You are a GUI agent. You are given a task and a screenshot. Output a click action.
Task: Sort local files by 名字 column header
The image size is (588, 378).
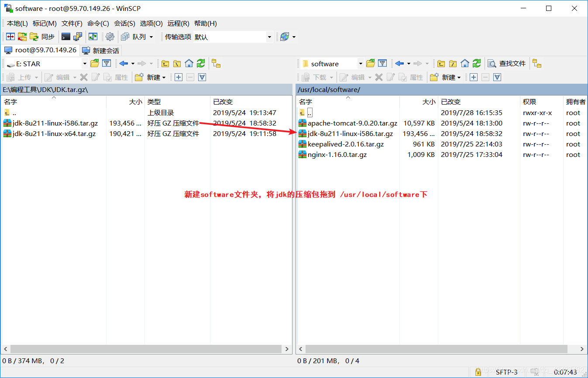tap(54, 102)
